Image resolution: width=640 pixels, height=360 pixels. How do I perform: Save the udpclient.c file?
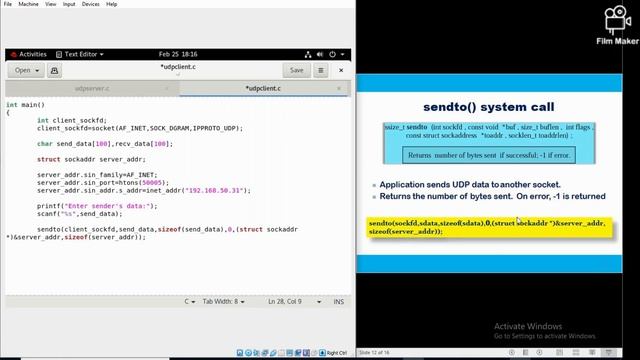point(296,70)
